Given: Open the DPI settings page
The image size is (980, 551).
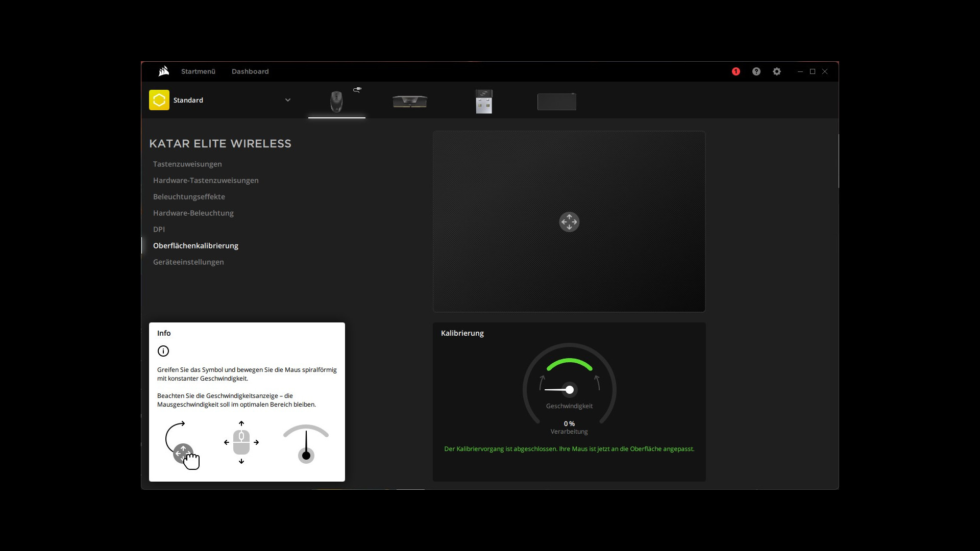Looking at the screenshot, I should [159, 229].
